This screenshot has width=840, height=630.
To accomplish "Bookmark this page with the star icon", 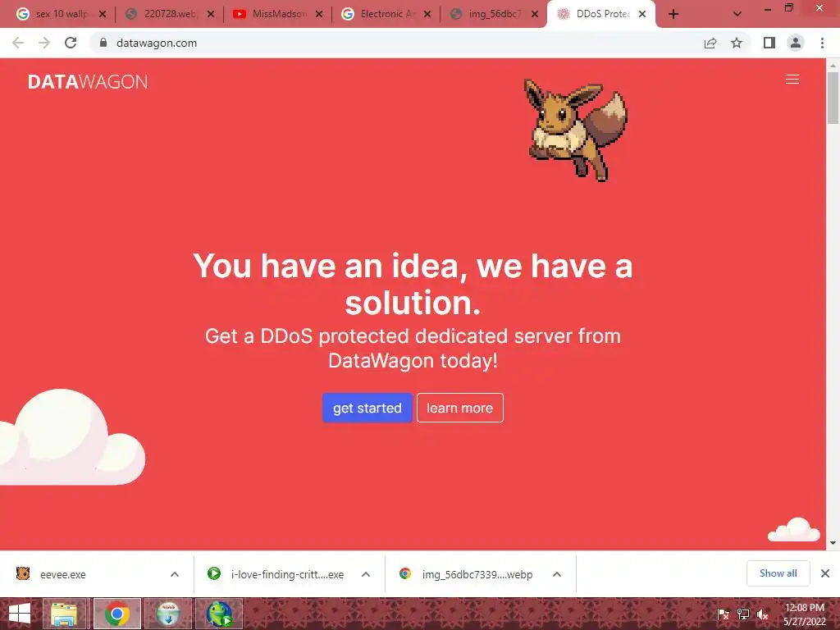I will coord(737,43).
